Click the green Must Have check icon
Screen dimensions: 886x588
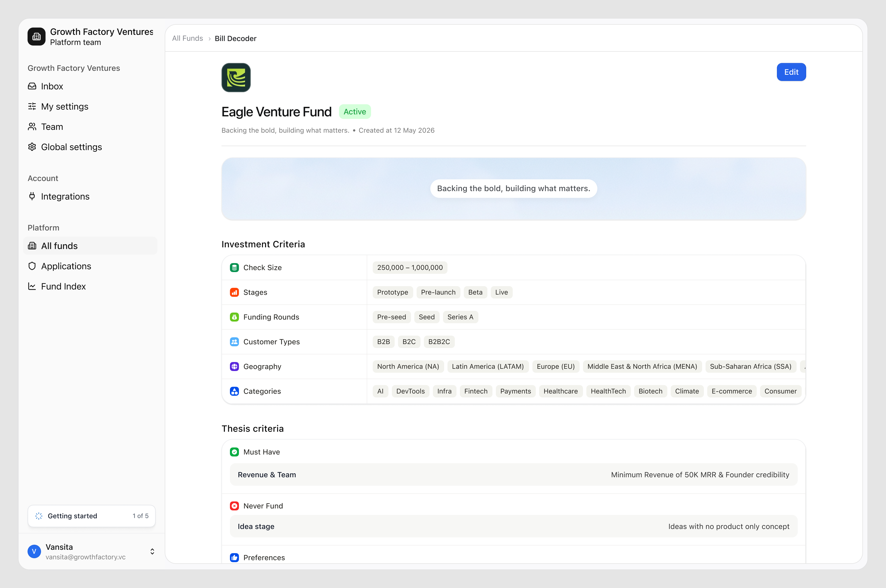point(234,452)
